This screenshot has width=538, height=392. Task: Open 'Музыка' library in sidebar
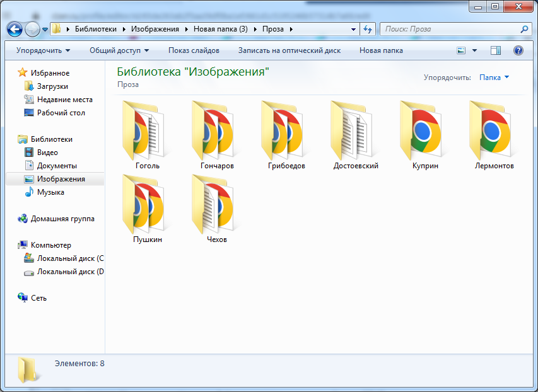click(x=50, y=192)
